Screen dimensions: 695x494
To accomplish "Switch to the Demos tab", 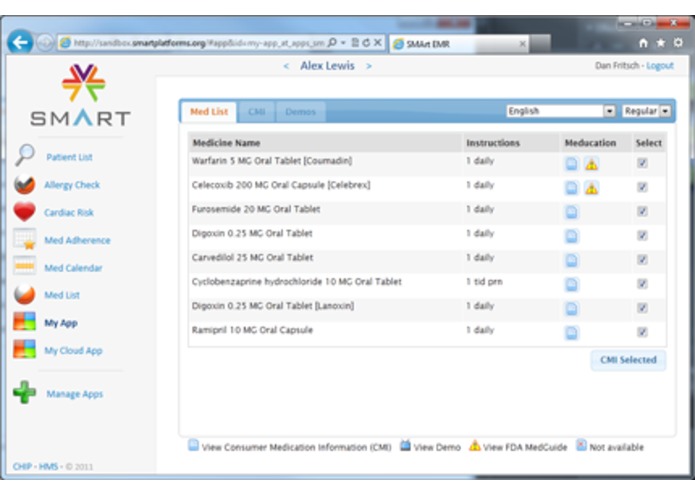I will tap(301, 112).
